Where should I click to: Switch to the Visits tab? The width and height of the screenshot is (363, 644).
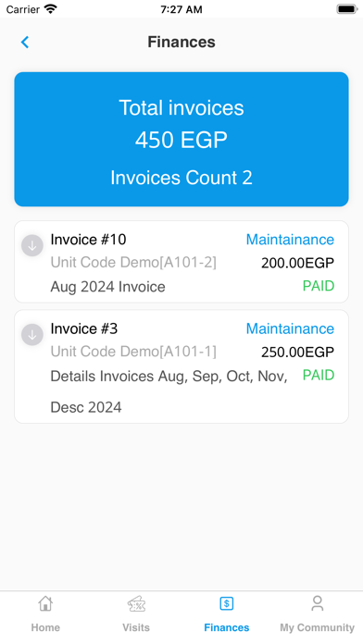136,614
